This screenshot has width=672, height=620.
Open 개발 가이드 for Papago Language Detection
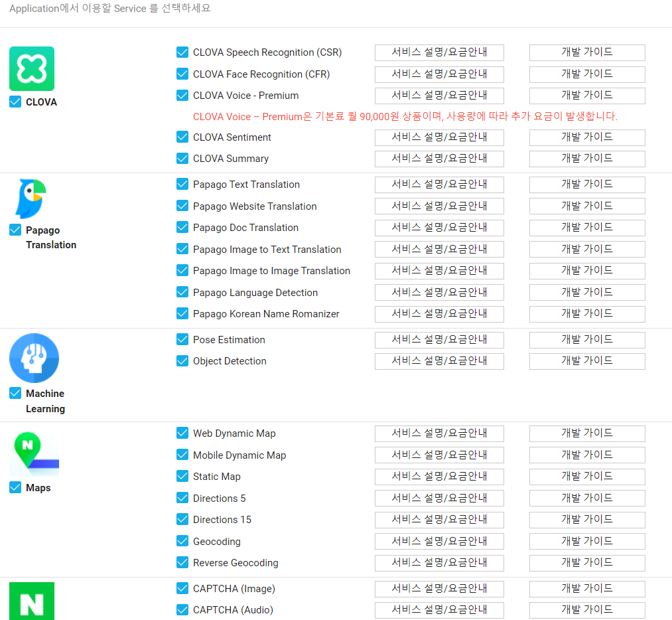click(587, 292)
